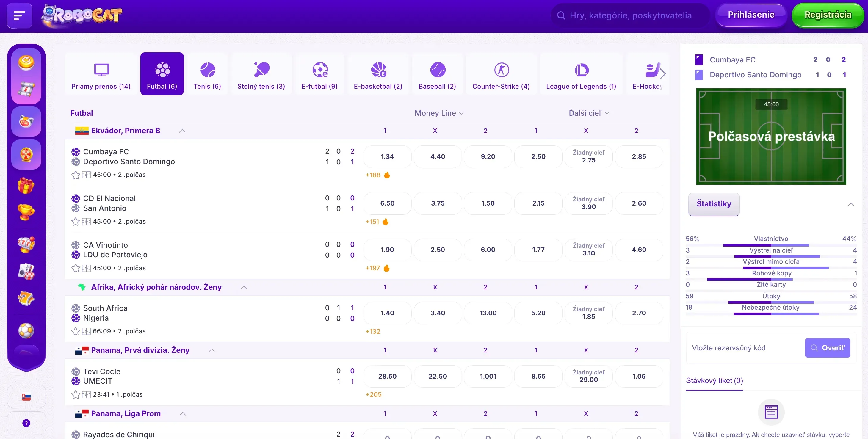Pick Žiadny cieľ 29.00 for Tevi Cocle match

click(589, 376)
